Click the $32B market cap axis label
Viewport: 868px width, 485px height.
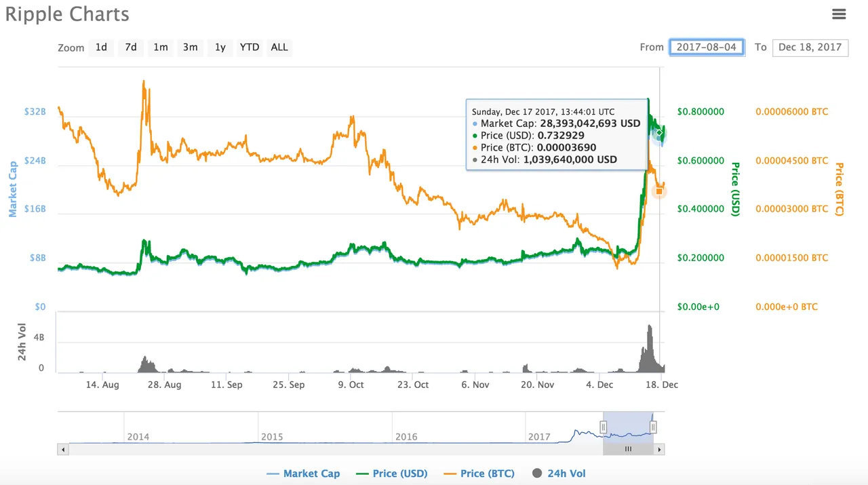click(x=35, y=111)
